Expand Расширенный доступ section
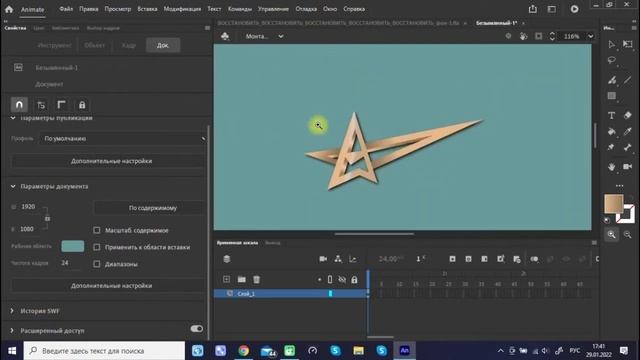 [12, 330]
